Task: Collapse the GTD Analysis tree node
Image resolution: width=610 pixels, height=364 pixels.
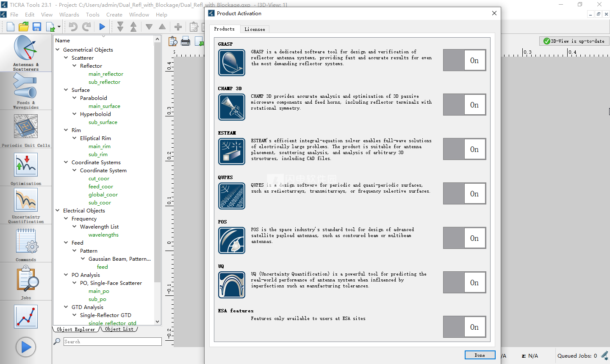Action: [66, 307]
